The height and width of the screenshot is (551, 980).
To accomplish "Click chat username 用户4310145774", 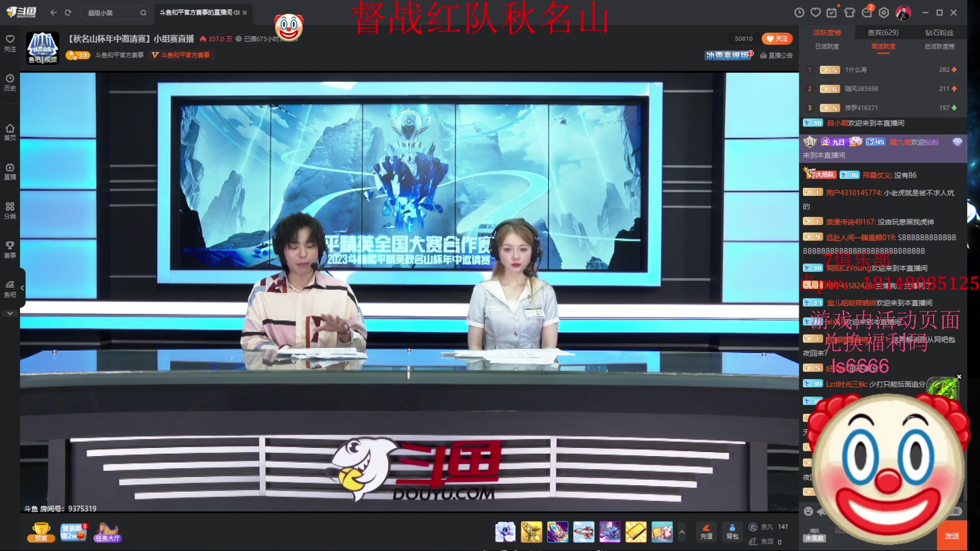I will tap(853, 193).
